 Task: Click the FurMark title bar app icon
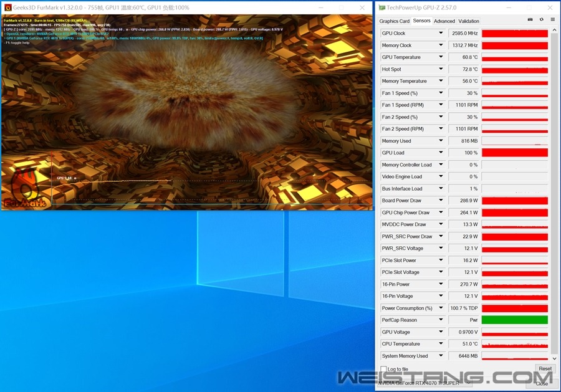tap(8, 7)
